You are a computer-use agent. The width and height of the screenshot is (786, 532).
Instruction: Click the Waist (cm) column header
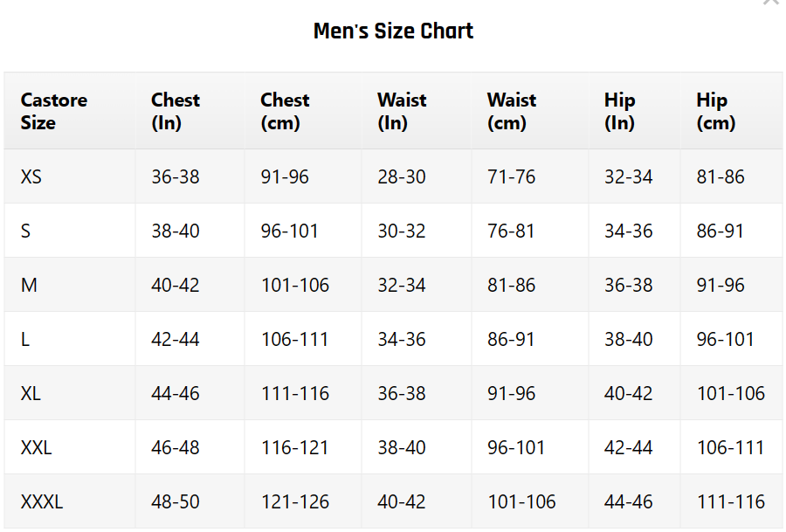click(x=511, y=111)
